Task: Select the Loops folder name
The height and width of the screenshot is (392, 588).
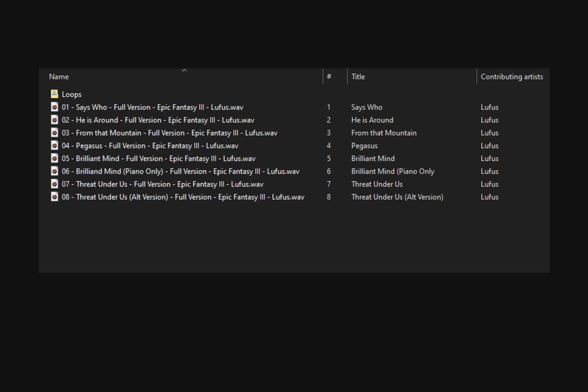Action: [x=72, y=95]
